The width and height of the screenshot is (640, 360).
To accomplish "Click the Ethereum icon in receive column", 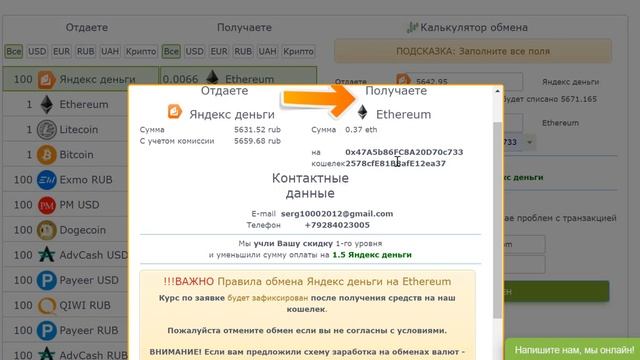I will (212, 78).
